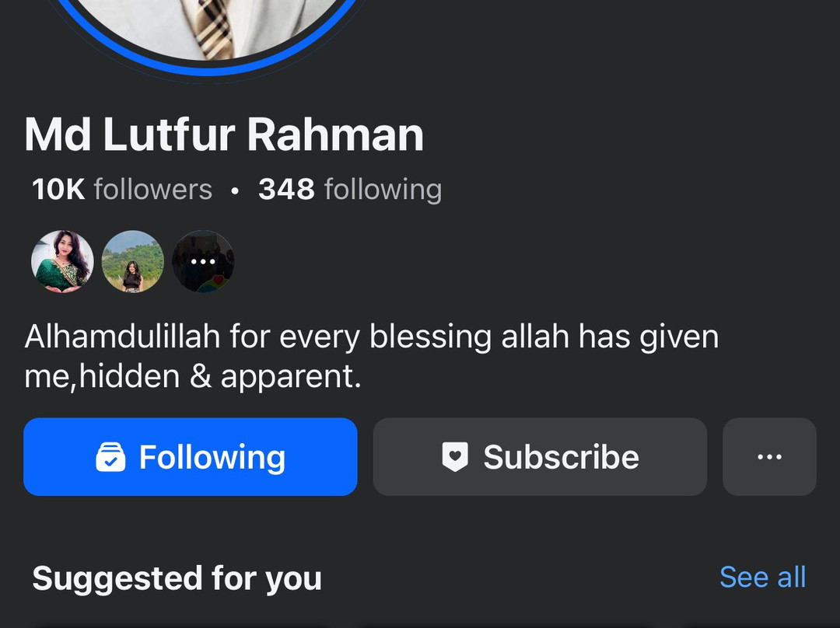Tap the 10K followers count
The image size is (840, 628).
tap(122, 189)
